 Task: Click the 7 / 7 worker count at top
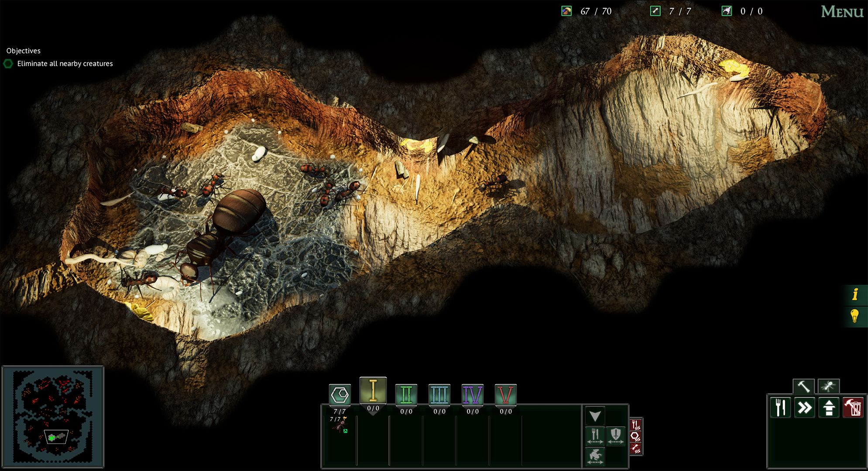click(680, 11)
